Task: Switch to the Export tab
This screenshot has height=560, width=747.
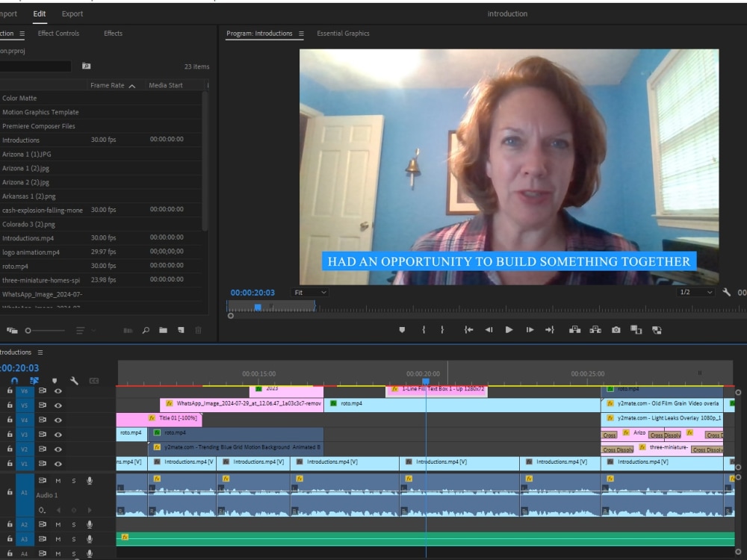Action: 72,13
